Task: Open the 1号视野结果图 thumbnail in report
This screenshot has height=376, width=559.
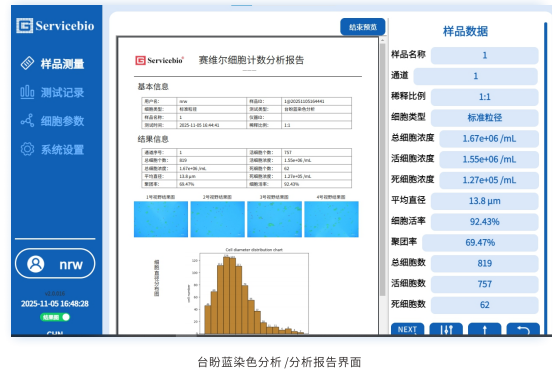Action: (x=161, y=219)
